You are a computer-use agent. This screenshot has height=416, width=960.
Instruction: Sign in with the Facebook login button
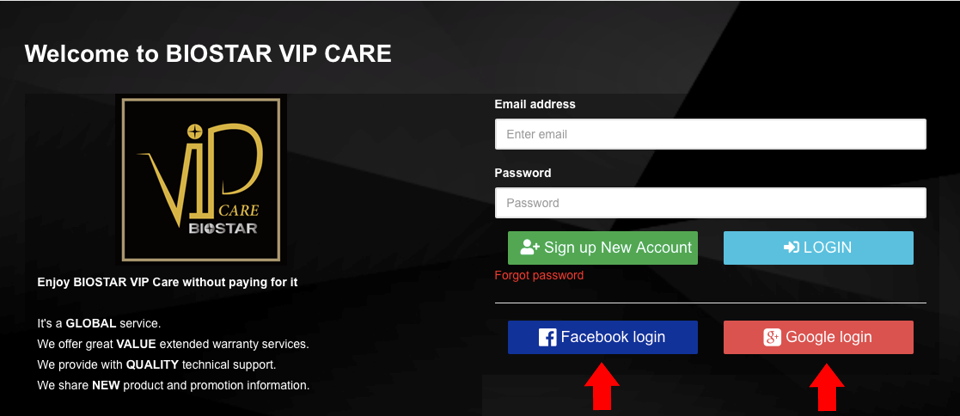tap(602, 338)
